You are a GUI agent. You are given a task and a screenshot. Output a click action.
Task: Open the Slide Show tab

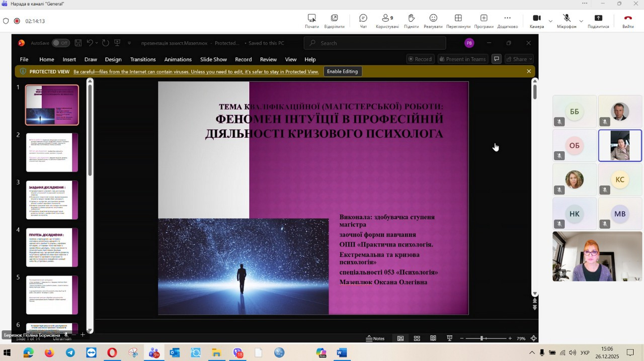[213, 59]
